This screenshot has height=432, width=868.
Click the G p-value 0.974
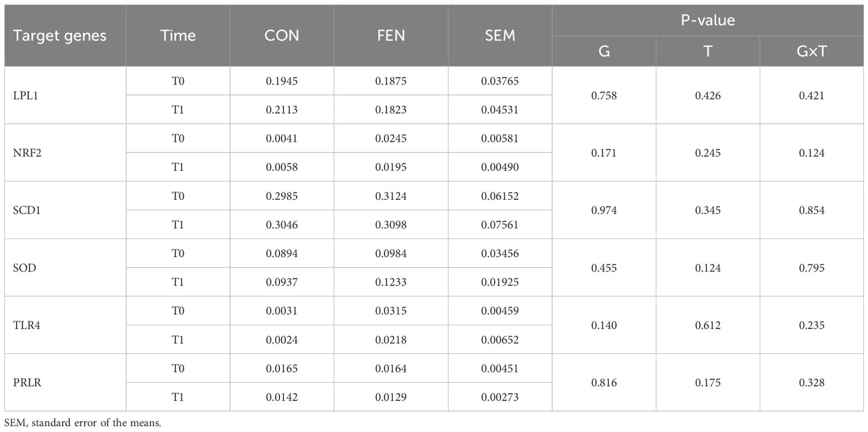(x=604, y=211)
